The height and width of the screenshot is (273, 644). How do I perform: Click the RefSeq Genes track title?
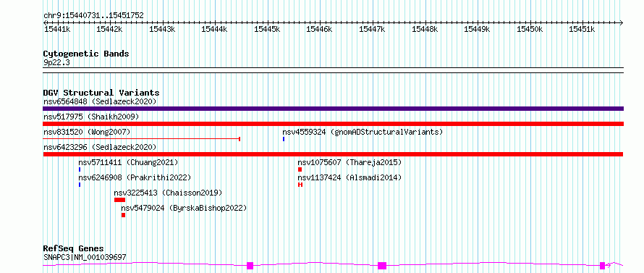pyautogui.click(x=73, y=249)
